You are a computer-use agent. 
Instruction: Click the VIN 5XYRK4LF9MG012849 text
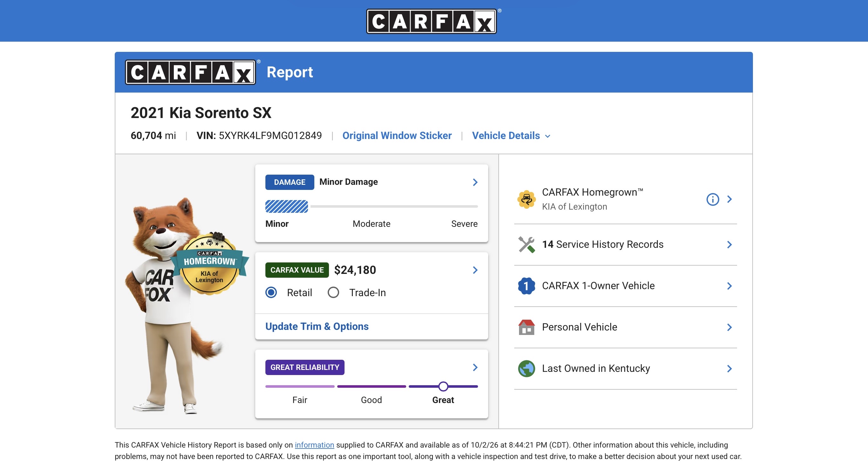point(259,136)
